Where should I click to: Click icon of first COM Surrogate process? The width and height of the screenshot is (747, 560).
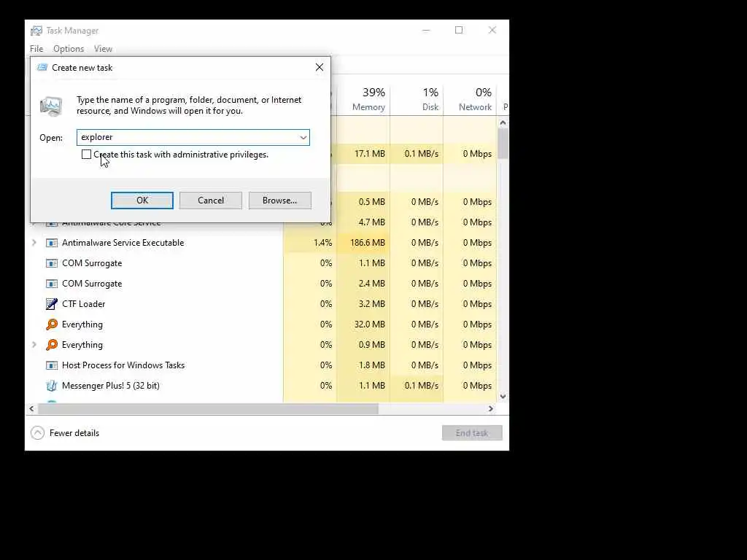[52, 263]
